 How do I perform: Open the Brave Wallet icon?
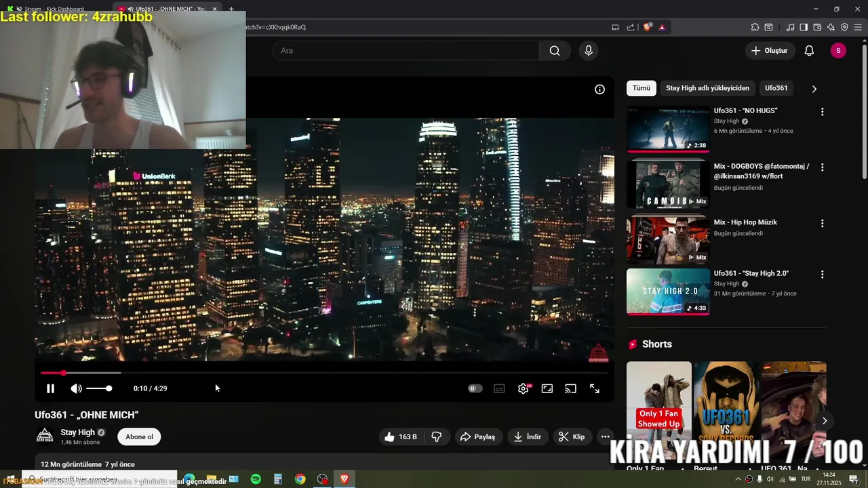(x=817, y=27)
